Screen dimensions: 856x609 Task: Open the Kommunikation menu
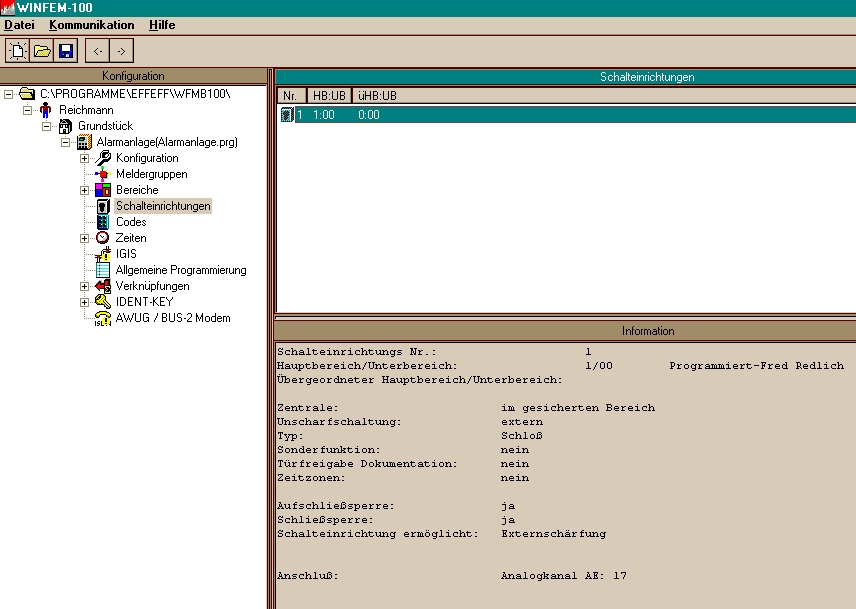click(x=91, y=24)
